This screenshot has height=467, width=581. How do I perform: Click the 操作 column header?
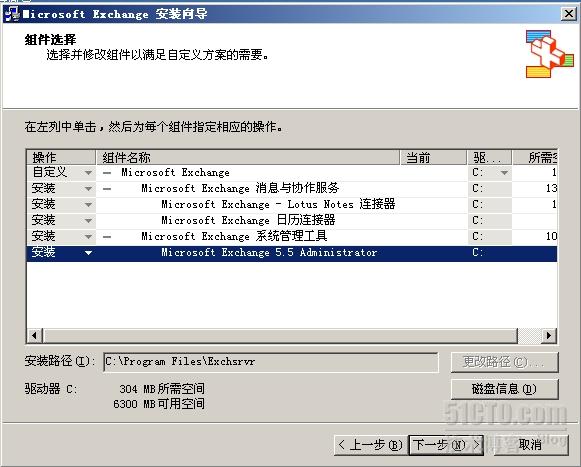coord(61,158)
